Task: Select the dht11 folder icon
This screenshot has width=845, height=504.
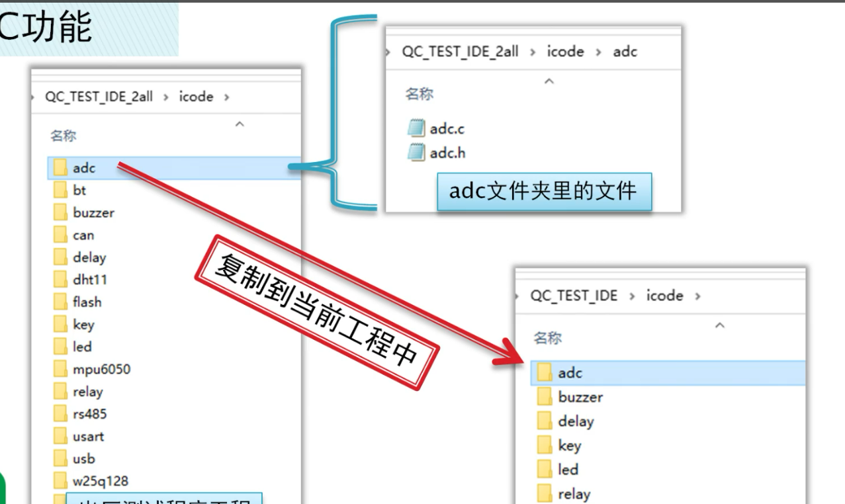Action: pos(61,280)
